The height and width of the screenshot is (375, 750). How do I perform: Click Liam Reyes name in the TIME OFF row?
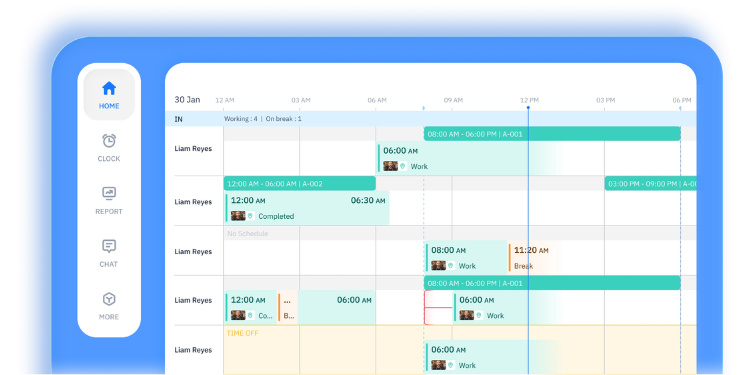(x=193, y=350)
